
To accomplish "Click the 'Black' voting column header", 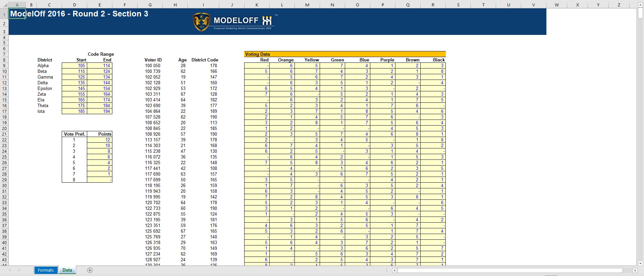I will 439,60.
